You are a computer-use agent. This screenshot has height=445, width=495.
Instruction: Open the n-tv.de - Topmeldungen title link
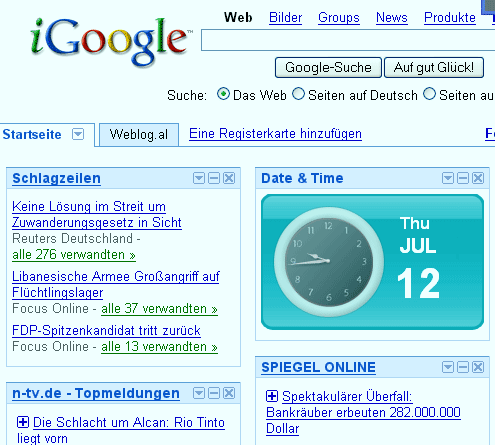(x=96, y=393)
